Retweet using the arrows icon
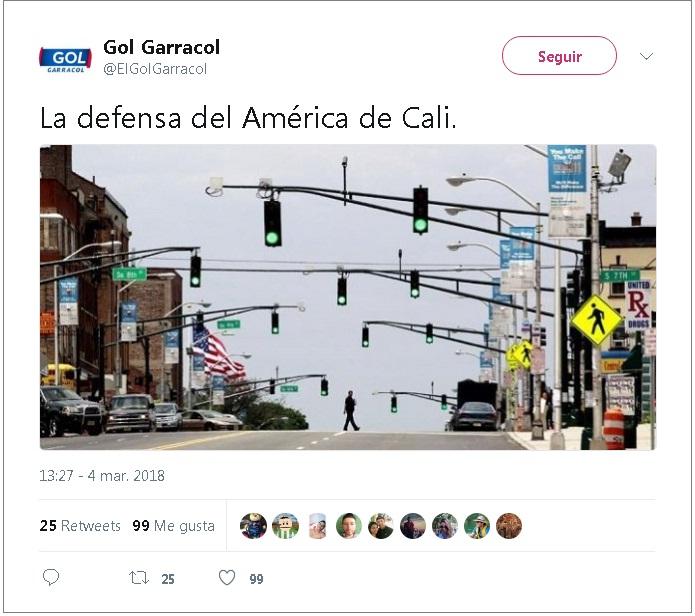This screenshot has width=695, height=616. point(139,578)
